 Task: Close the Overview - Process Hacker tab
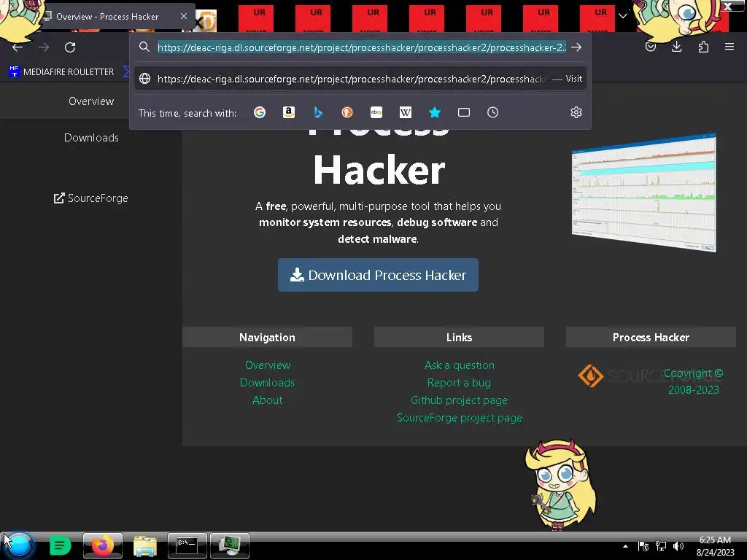pyautogui.click(x=184, y=16)
